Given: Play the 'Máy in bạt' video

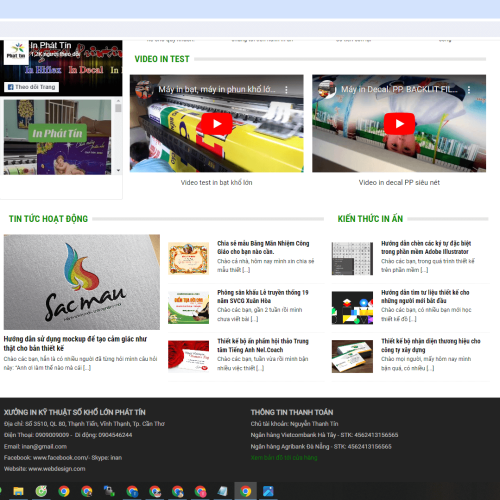Looking at the screenshot, I should pyautogui.click(x=217, y=124).
